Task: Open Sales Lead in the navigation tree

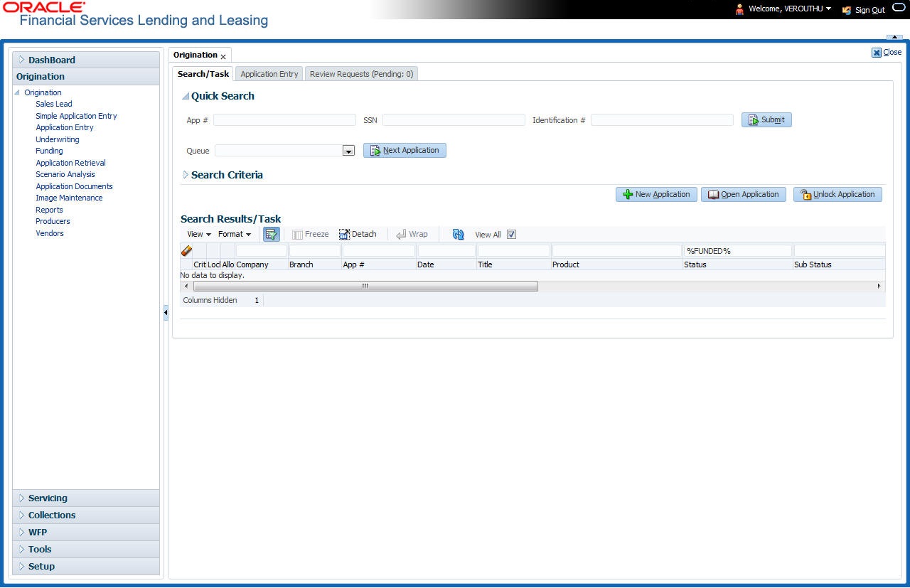Action: click(x=54, y=104)
